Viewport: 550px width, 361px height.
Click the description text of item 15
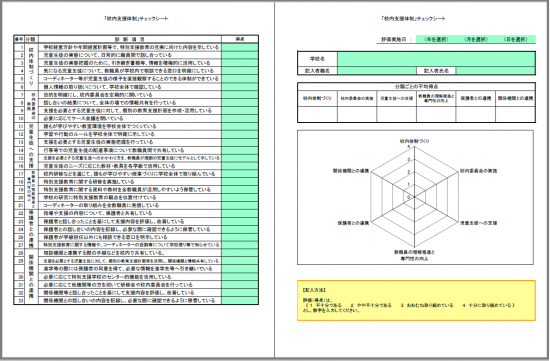coord(132,158)
